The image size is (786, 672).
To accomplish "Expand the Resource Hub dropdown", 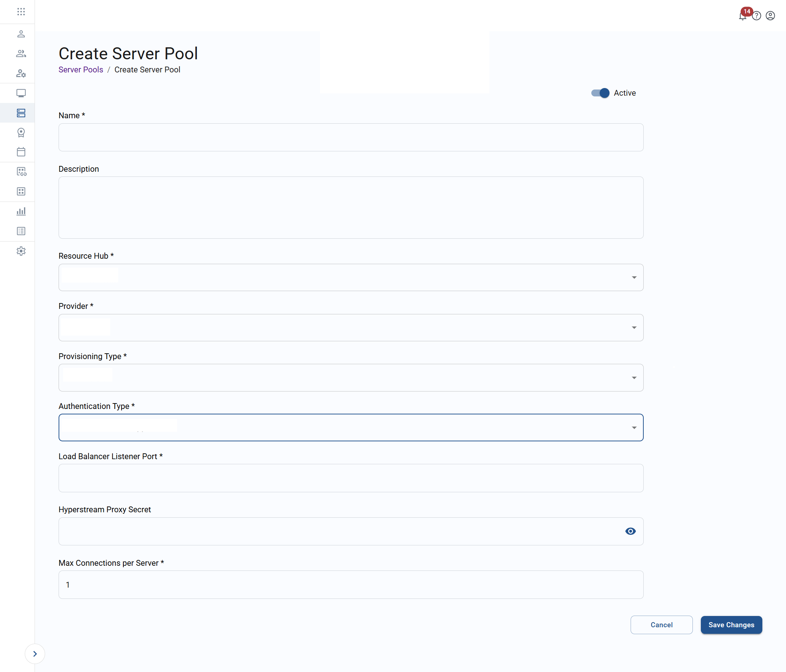I will pos(634,277).
